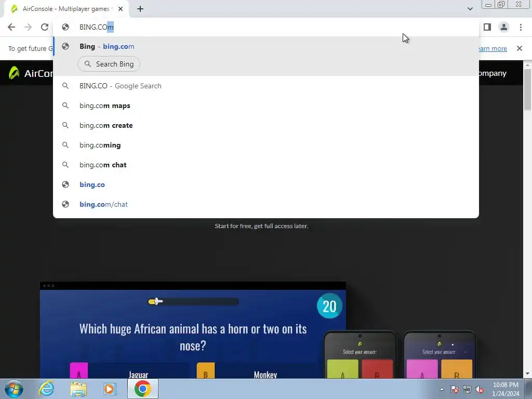Go back using the browser back arrow
Viewport: 532px width, 399px height.
pyautogui.click(x=11, y=27)
